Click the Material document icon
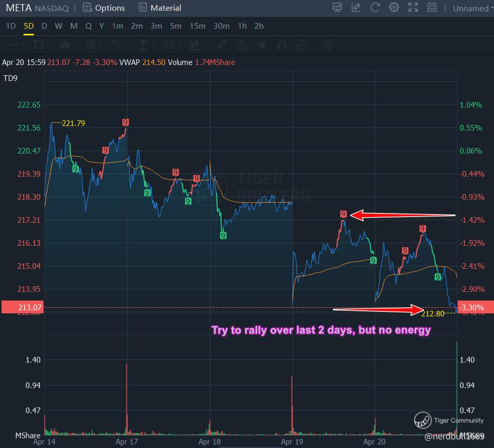Image resolution: width=494 pixels, height=448 pixels. coord(143,8)
